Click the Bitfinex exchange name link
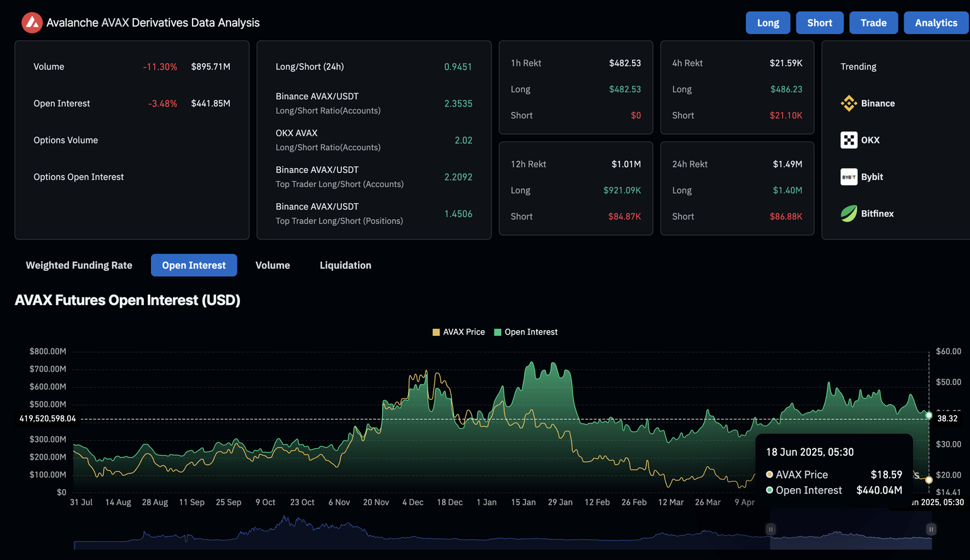The height and width of the screenshot is (560, 970). pyautogui.click(x=877, y=214)
